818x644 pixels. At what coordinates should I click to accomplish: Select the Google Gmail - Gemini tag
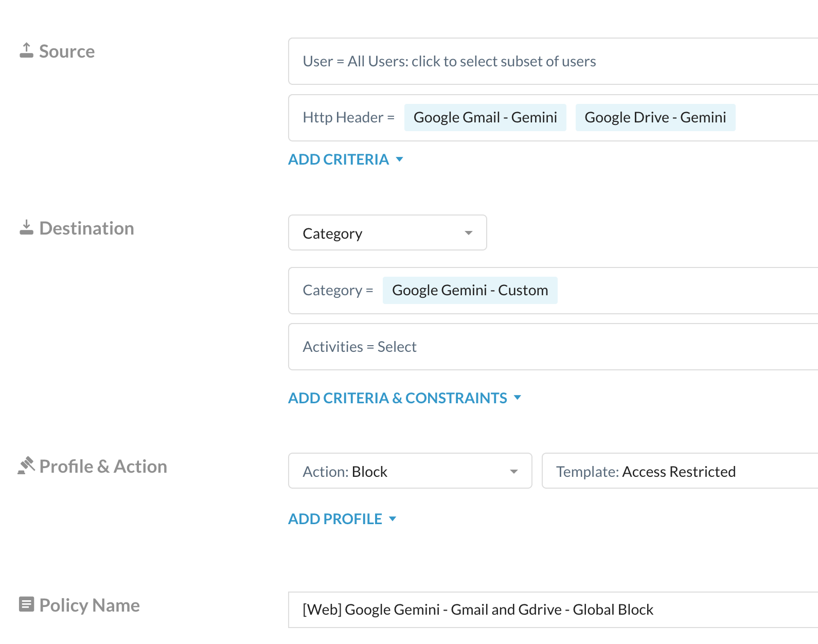[x=485, y=117]
